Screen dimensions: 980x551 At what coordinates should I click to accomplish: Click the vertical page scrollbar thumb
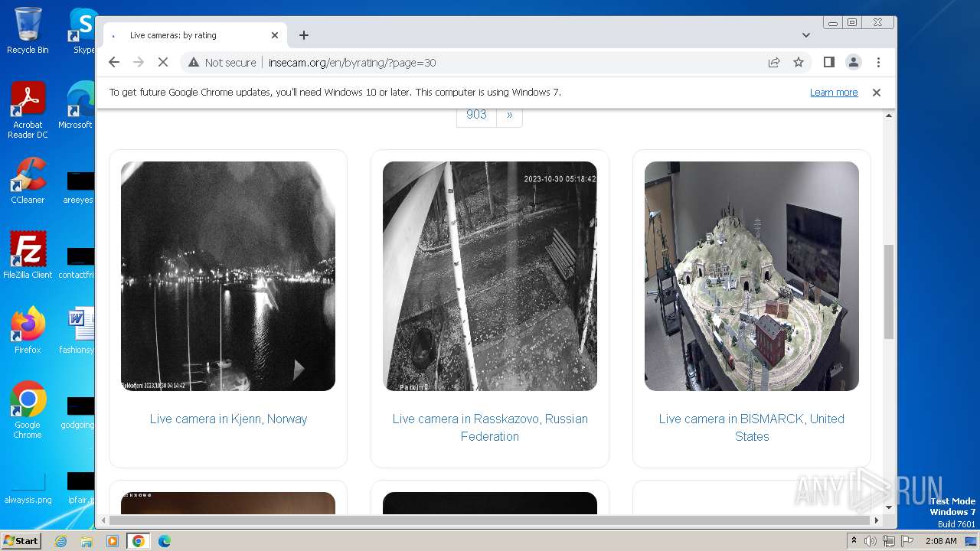click(x=889, y=292)
